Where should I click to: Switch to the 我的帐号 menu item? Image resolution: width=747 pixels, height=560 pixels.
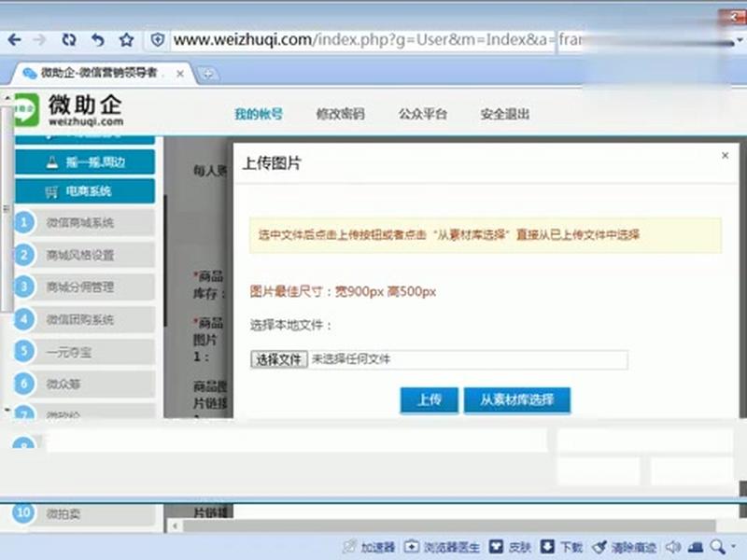pos(258,113)
